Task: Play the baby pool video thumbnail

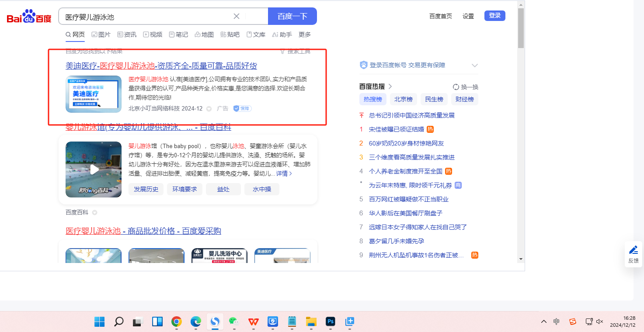Action: [94, 169]
